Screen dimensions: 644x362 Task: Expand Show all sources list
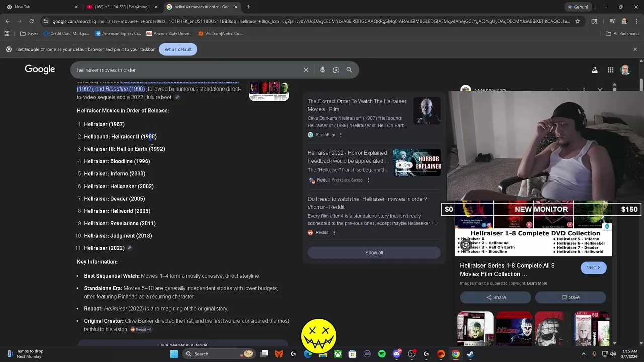tap(374, 252)
